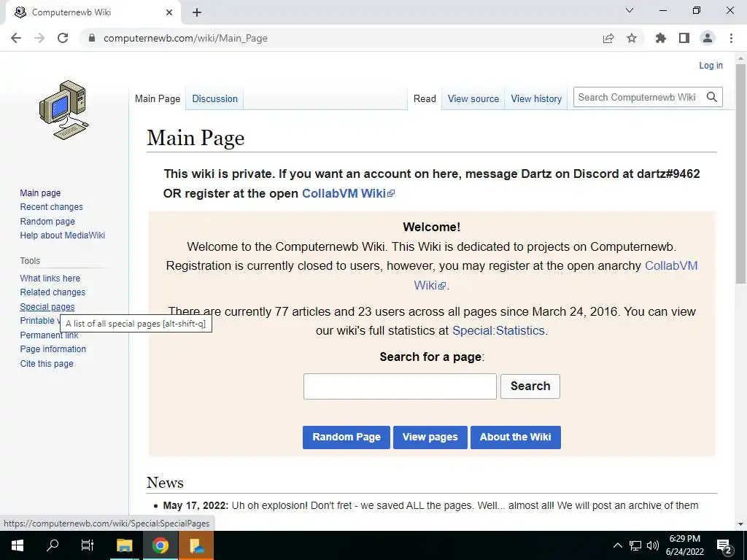Open the Special:Statistics link
Image resolution: width=747 pixels, height=560 pixels.
[x=498, y=330]
